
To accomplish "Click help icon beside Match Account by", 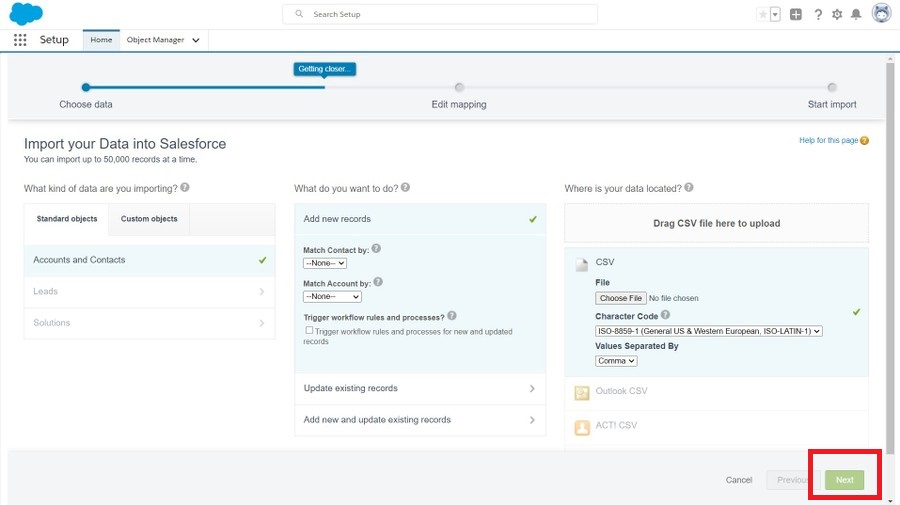I will pos(378,282).
